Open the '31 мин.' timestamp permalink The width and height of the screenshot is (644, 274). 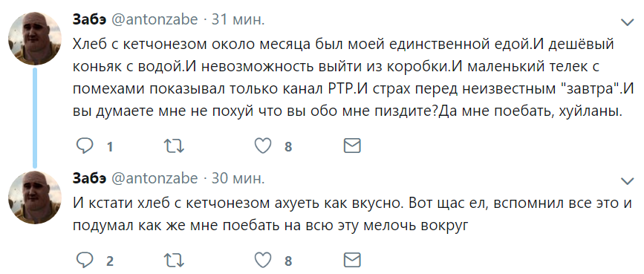(x=238, y=20)
